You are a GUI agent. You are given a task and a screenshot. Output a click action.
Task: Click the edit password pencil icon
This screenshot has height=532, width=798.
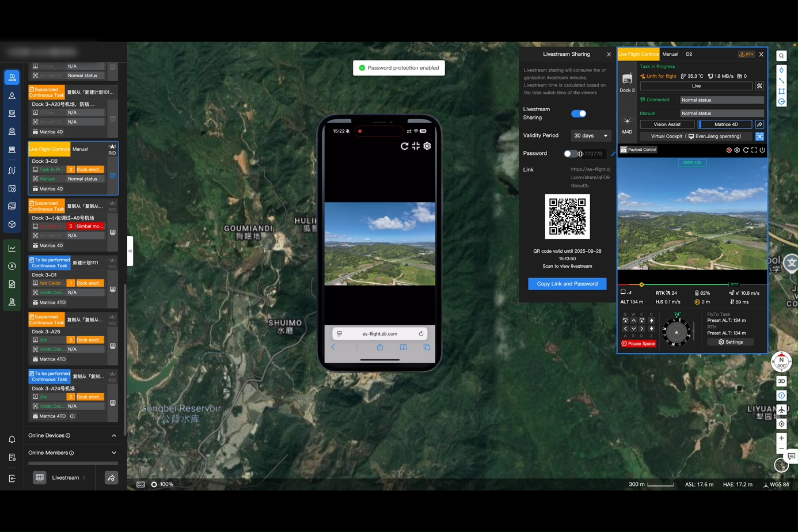point(613,154)
